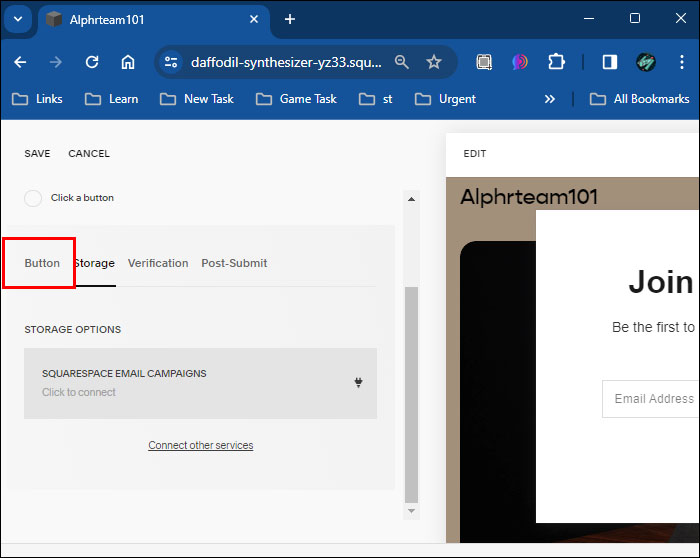This screenshot has height=558, width=700.
Task: Click the 'Connect other services' link
Action: [x=200, y=445]
